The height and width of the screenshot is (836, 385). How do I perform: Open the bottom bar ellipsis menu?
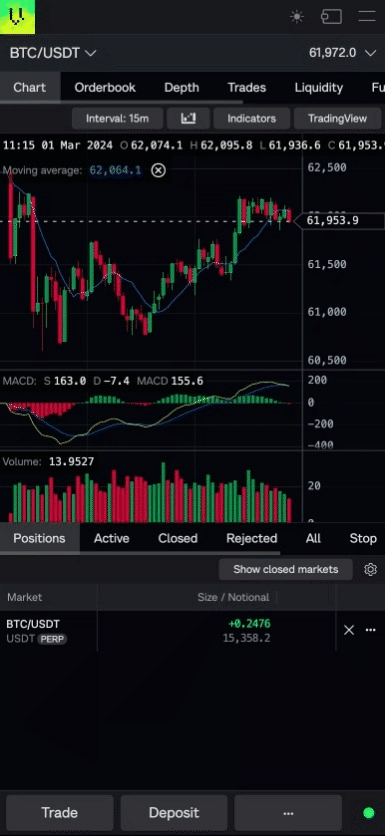288,813
